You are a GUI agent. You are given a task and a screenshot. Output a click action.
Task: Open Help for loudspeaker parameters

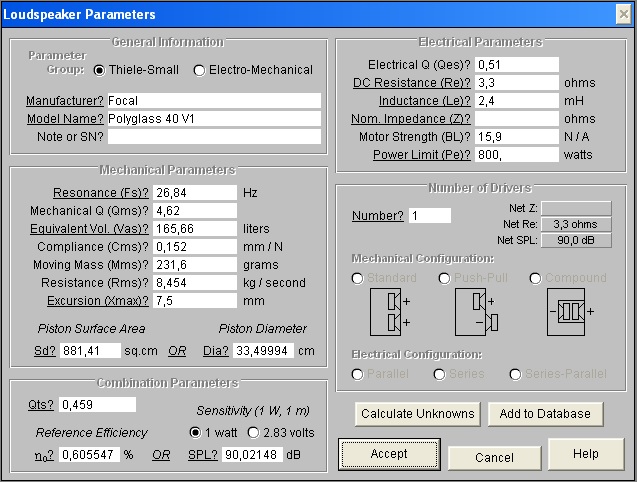tap(586, 454)
